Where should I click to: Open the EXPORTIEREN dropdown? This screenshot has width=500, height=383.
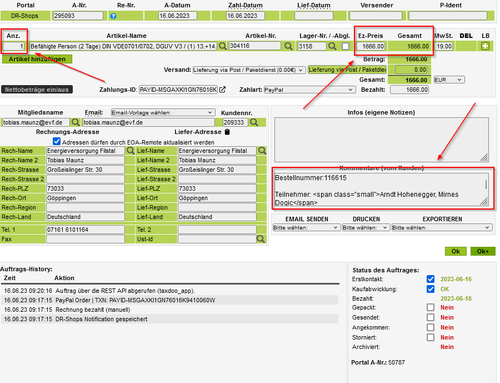click(442, 227)
